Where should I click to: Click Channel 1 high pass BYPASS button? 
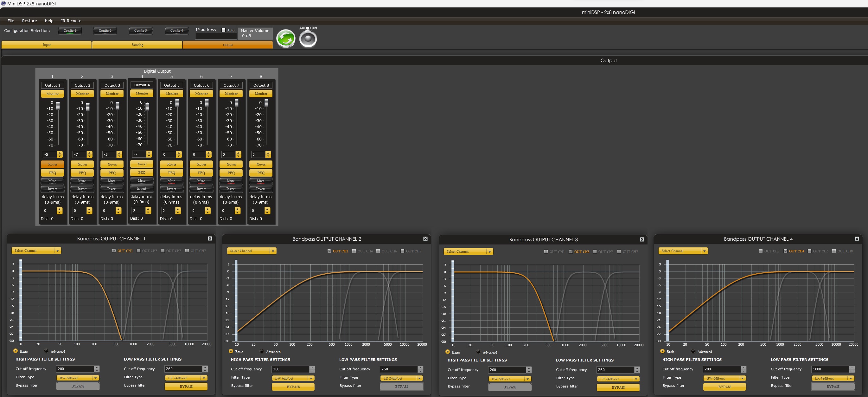pyautogui.click(x=78, y=386)
